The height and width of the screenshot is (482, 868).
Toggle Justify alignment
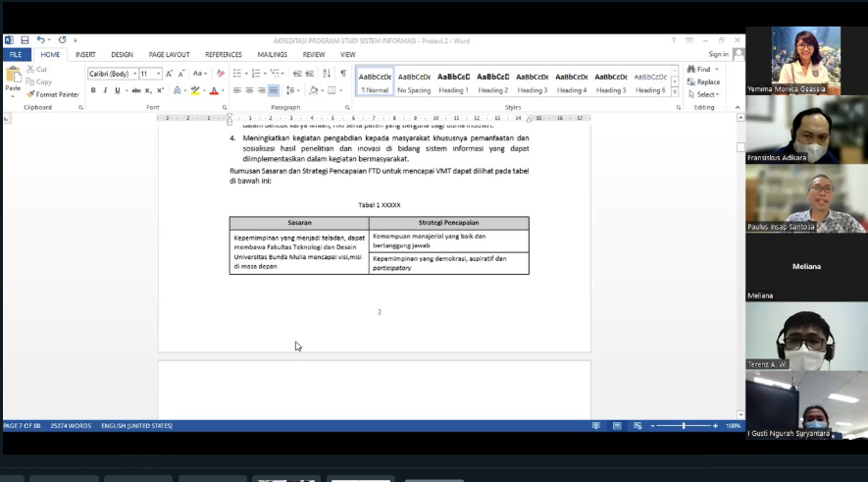point(274,90)
